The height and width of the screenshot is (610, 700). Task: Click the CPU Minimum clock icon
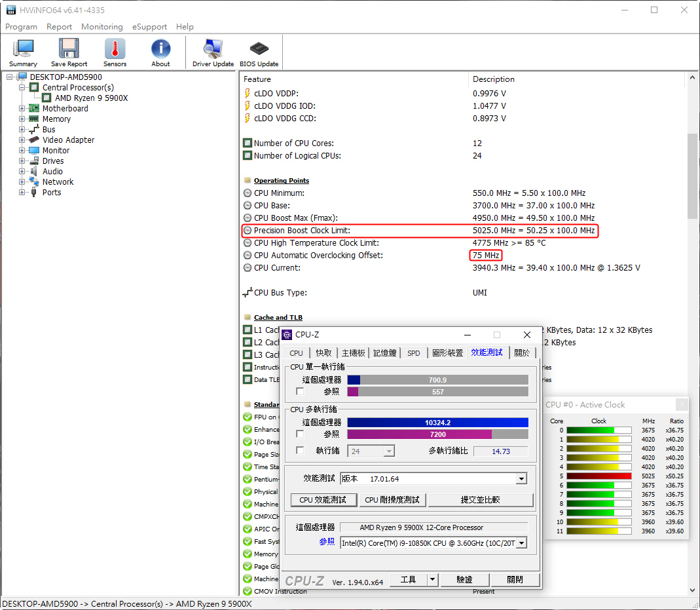click(248, 193)
